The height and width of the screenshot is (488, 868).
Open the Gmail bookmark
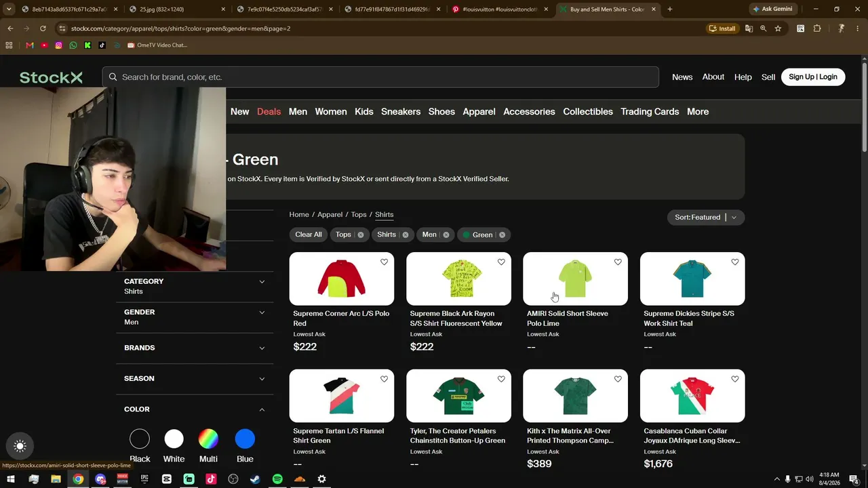[29, 45]
